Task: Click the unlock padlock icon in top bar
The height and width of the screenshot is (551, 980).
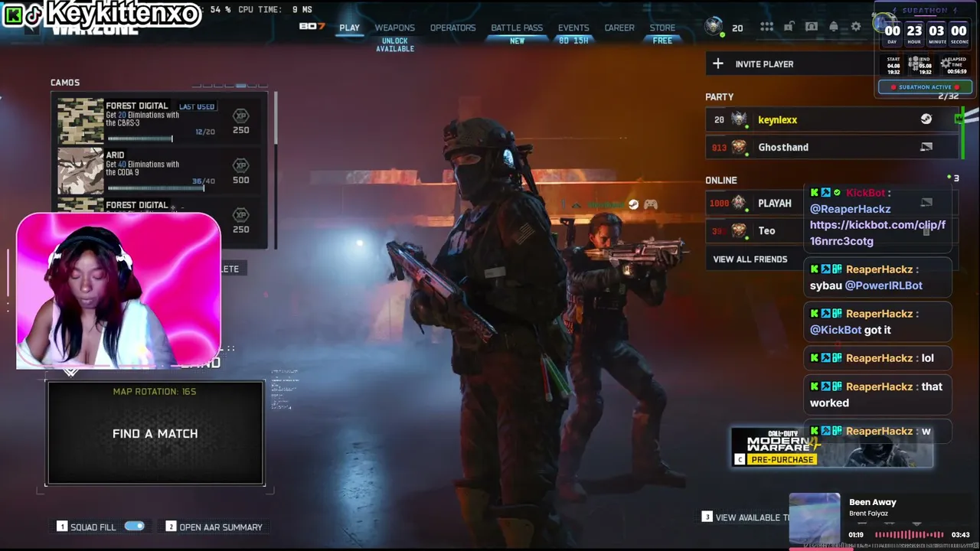Action: pos(789,27)
